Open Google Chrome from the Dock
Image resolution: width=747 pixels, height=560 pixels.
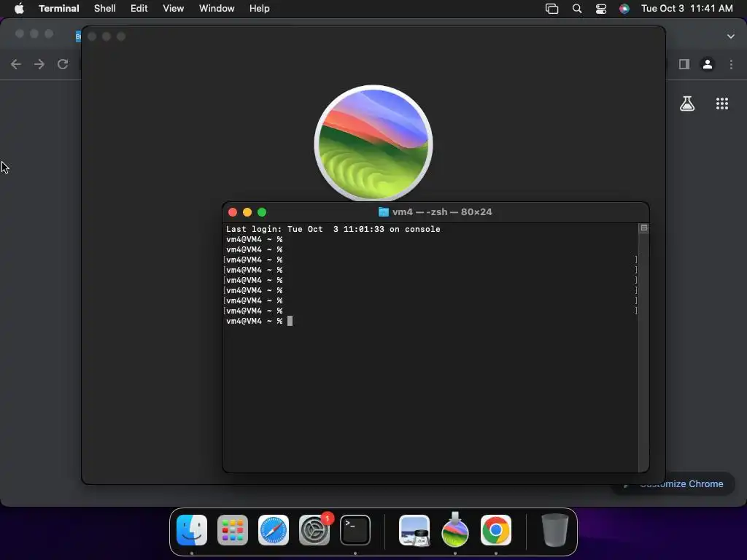point(496,530)
